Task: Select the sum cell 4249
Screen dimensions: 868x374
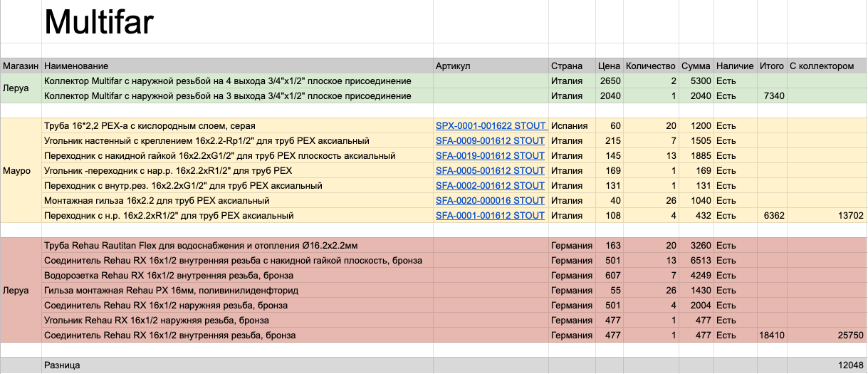Action: (x=696, y=276)
